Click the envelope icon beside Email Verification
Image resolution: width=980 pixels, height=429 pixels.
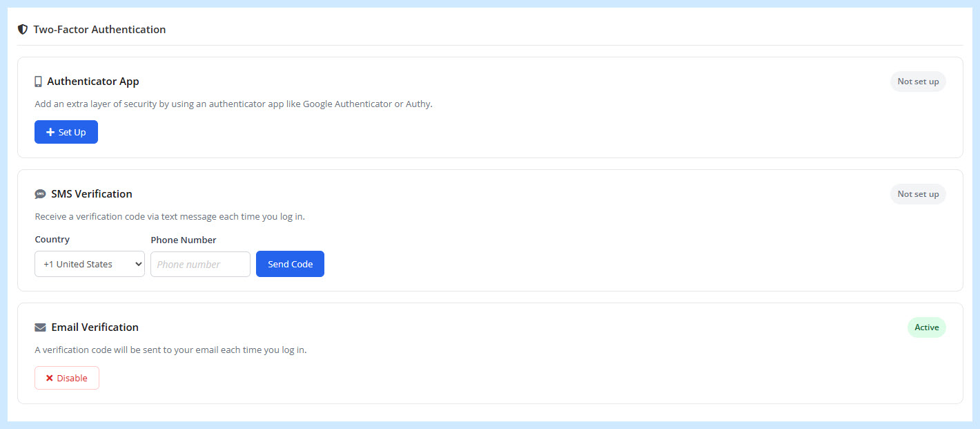tap(40, 327)
